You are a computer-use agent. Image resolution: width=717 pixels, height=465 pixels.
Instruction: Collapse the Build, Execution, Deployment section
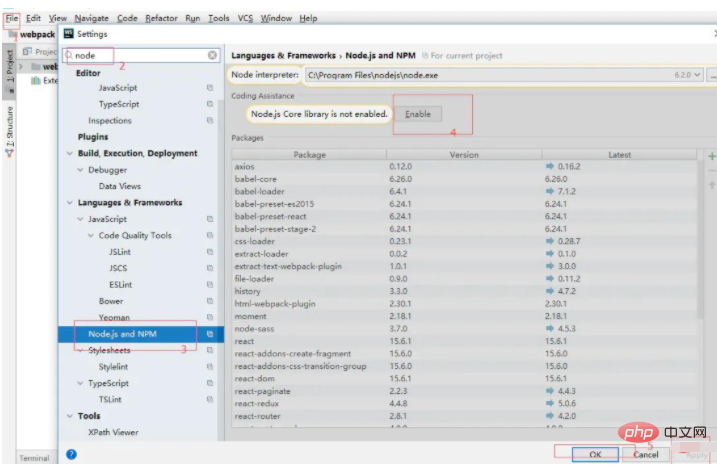coord(70,153)
